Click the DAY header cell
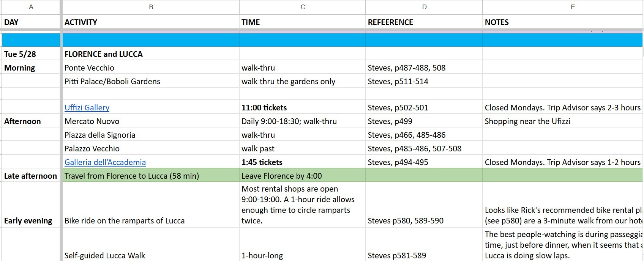 point(31,22)
